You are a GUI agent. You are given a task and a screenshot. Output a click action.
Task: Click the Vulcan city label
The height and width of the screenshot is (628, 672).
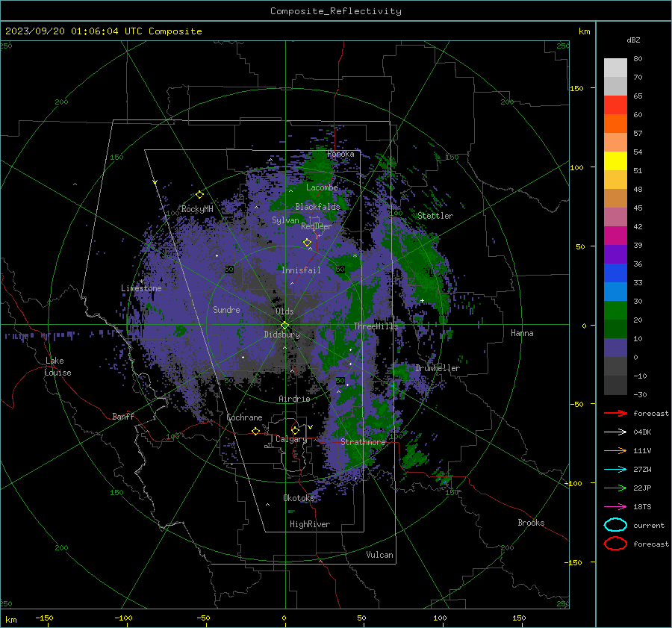coord(380,555)
